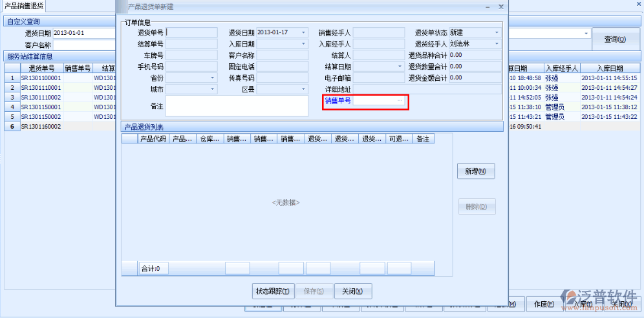Focus the main window 客户名称 query field
Screen dimensions: 644x318
[84, 45]
